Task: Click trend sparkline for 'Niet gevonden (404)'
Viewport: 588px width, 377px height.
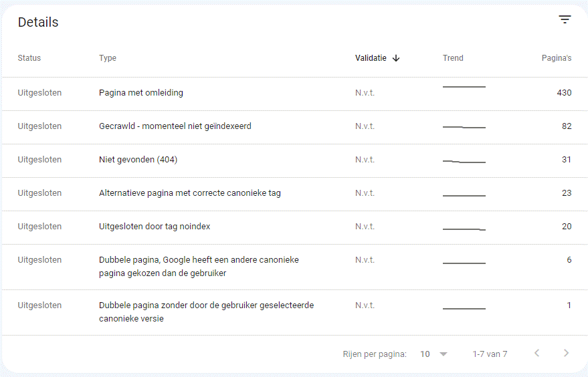Action: click(464, 162)
